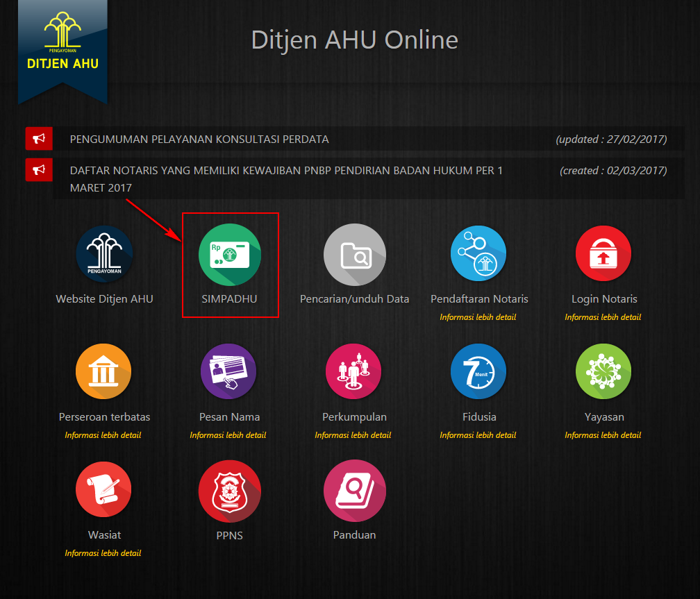
Task: Click Informasi lebih detail under Perseroan terbatas
Action: pos(103,435)
